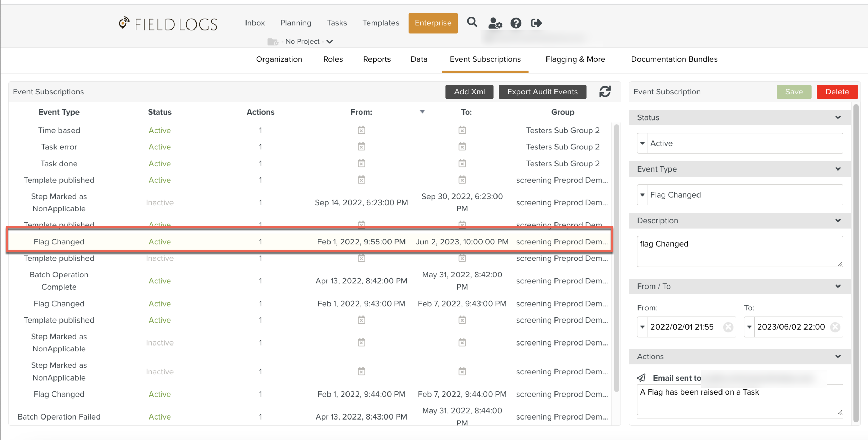Open the Status Active combo box
The image size is (868, 440).
pyautogui.click(x=740, y=143)
